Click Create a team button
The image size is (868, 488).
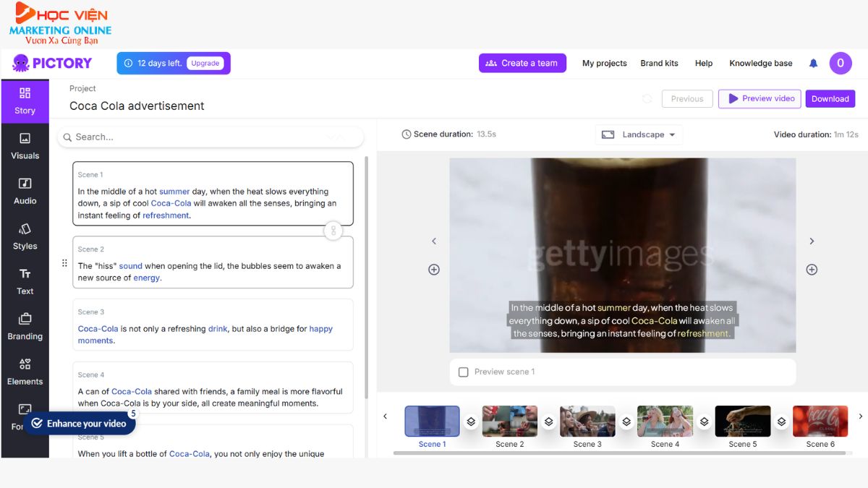(x=522, y=63)
